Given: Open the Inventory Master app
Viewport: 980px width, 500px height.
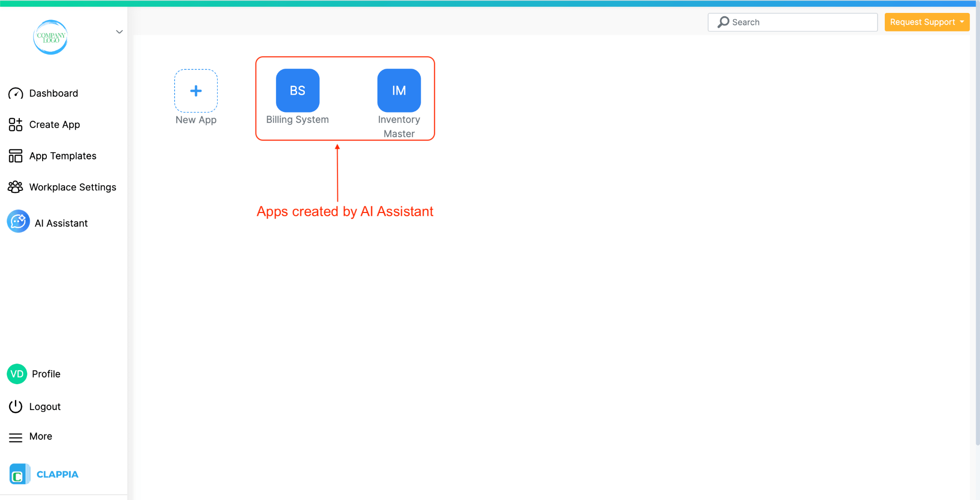Looking at the screenshot, I should (x=399, y=90).
